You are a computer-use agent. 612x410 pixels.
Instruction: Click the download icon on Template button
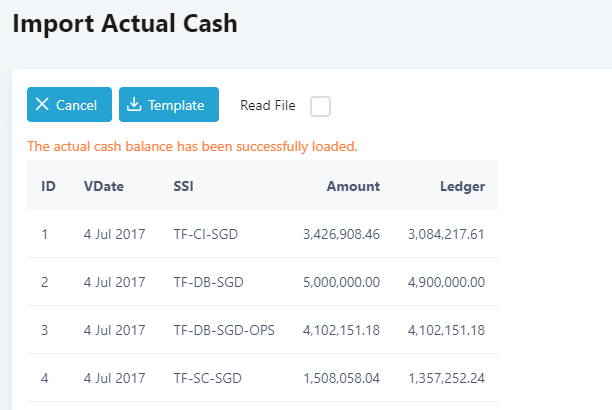click(134, 105)
